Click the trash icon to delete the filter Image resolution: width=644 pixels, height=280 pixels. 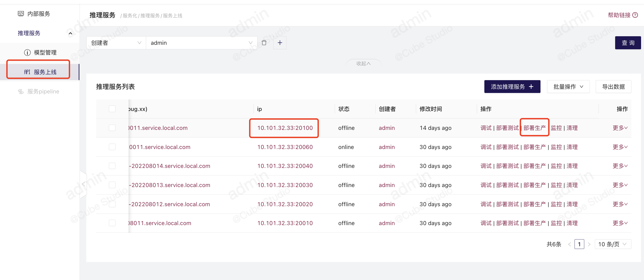click(264, 43)
